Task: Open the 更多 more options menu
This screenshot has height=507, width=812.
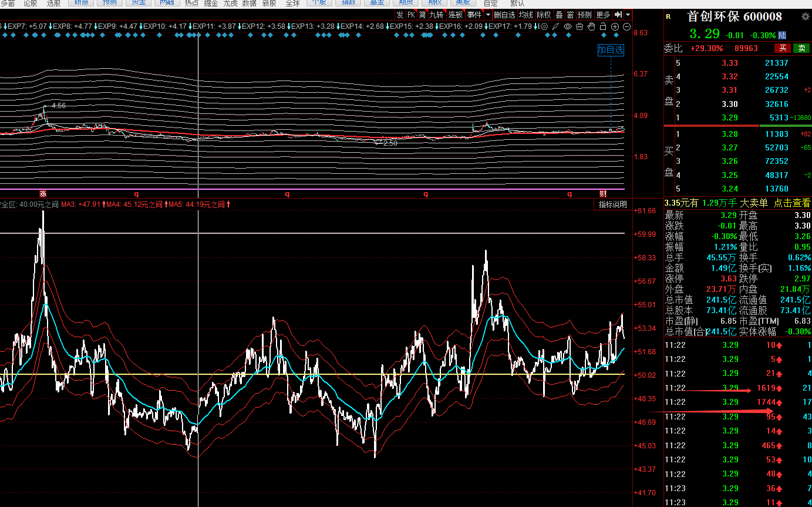Action: click(x=603, y=15)
